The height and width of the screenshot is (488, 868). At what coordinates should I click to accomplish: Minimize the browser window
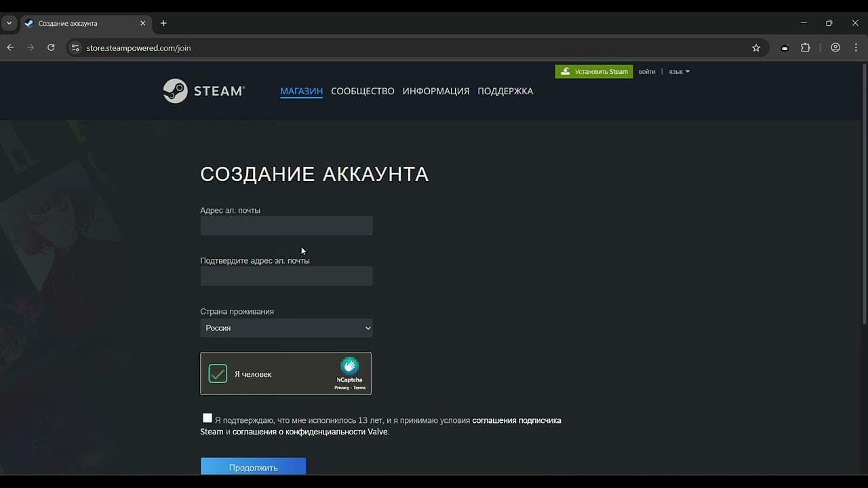[x=804, y=22]
